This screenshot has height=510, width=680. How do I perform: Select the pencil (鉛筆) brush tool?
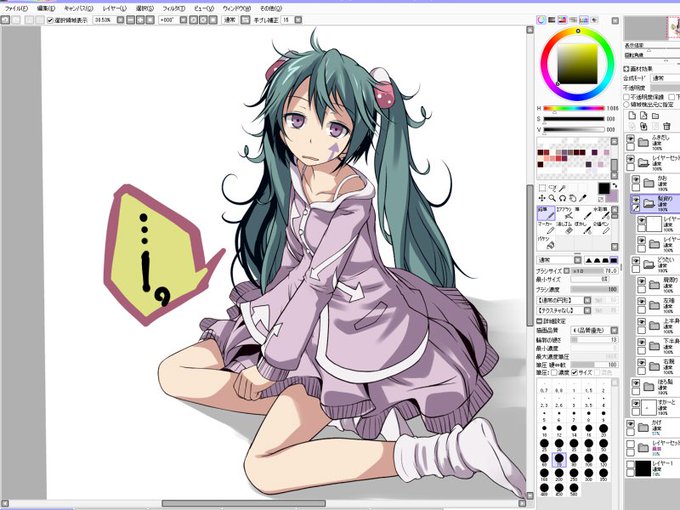pos(546,212)
